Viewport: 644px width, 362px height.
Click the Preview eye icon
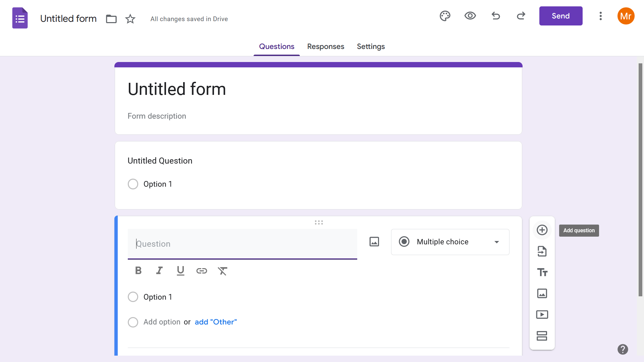(470, 16)
